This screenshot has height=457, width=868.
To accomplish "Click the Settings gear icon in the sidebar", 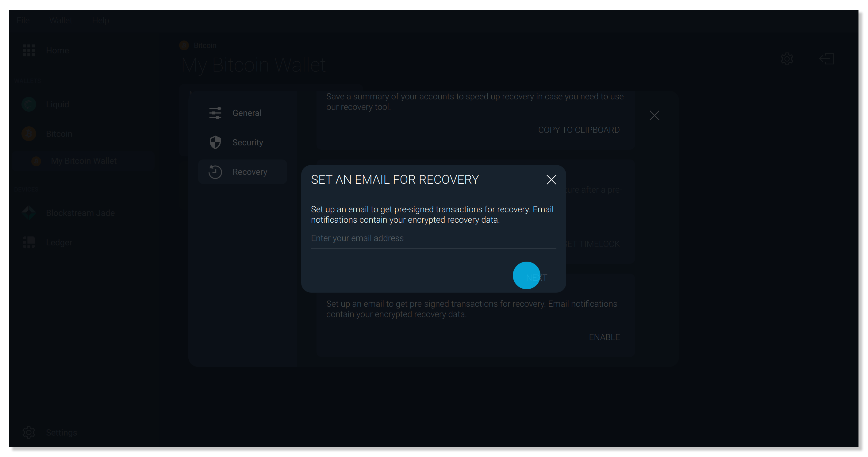I will [29, 432].
